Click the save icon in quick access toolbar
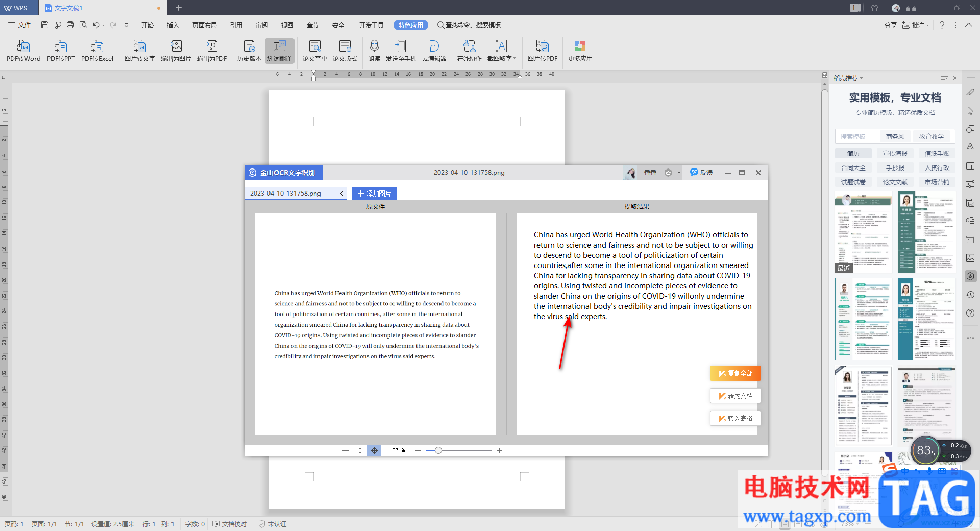The height and width of the screenshot is (531, 980). [45, 25]
